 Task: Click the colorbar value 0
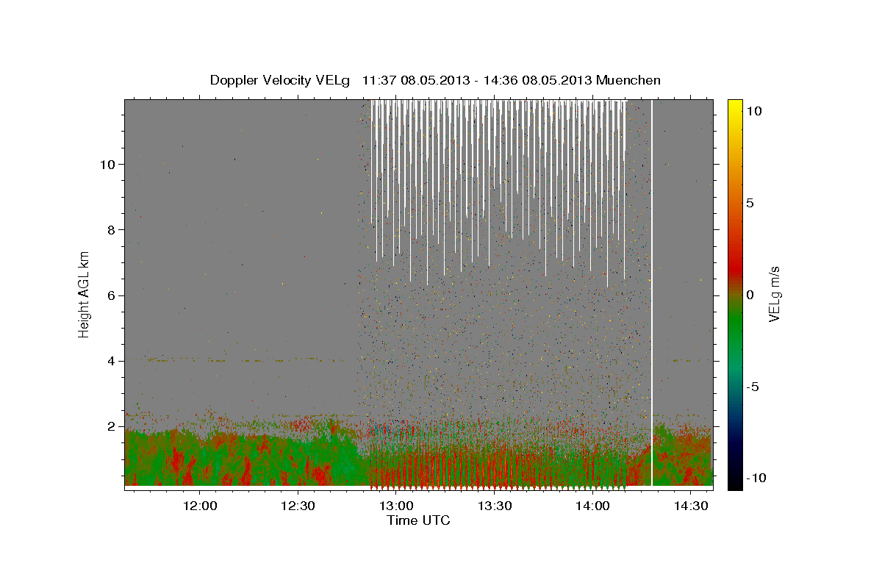click(750, 295)
